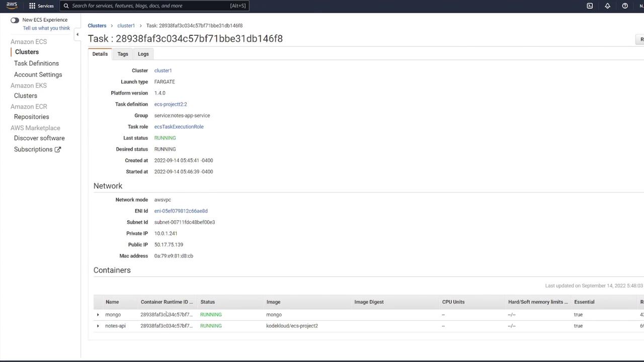The width and height of the screenshot is (644, 362).
Task: Click the group value service:notes-app-service
Action: (x=182, y=116)
